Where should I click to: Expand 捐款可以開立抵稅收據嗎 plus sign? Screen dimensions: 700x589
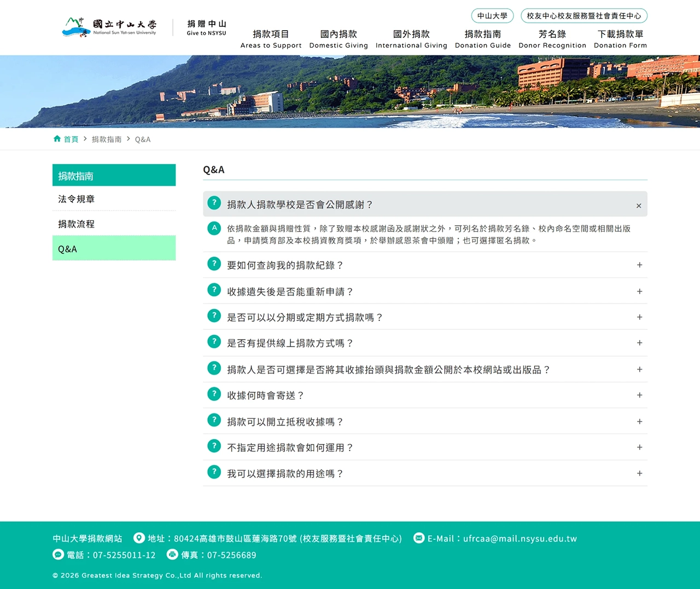[x=639, y=422]
